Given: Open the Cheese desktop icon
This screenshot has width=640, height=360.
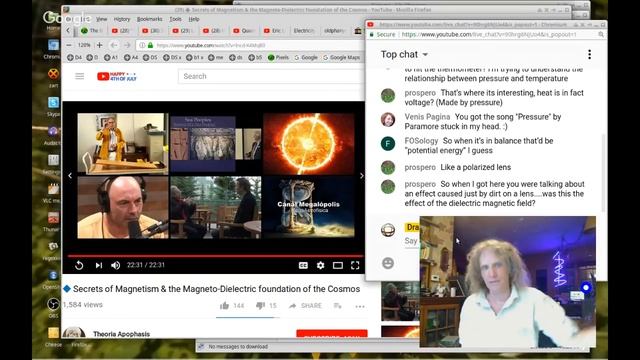Looking at the screenshot, I should [53, 336].
